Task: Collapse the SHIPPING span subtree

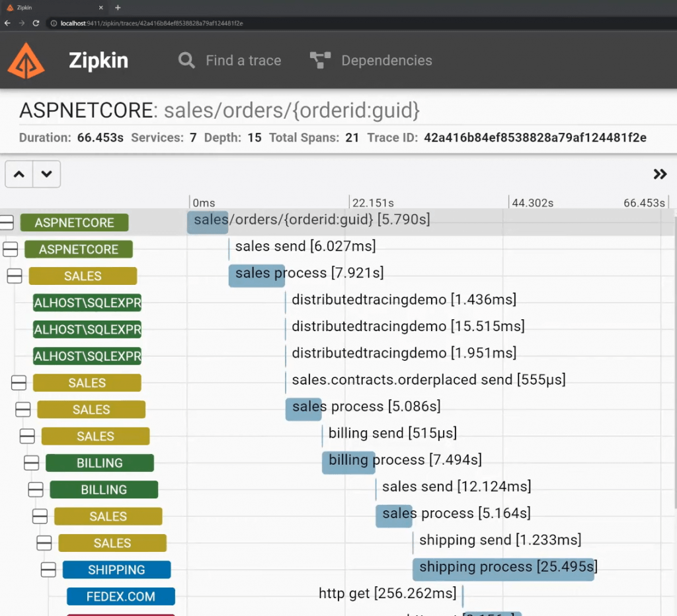Action: pyautogui.click(x=48, y=569)
